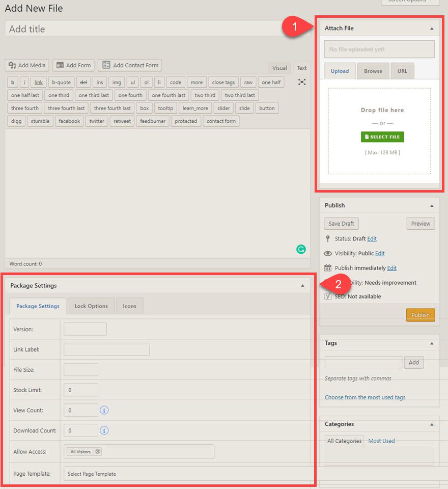Switch to the Browse tab in Attach File
This screenshot has width=448, height=489.
373,71
